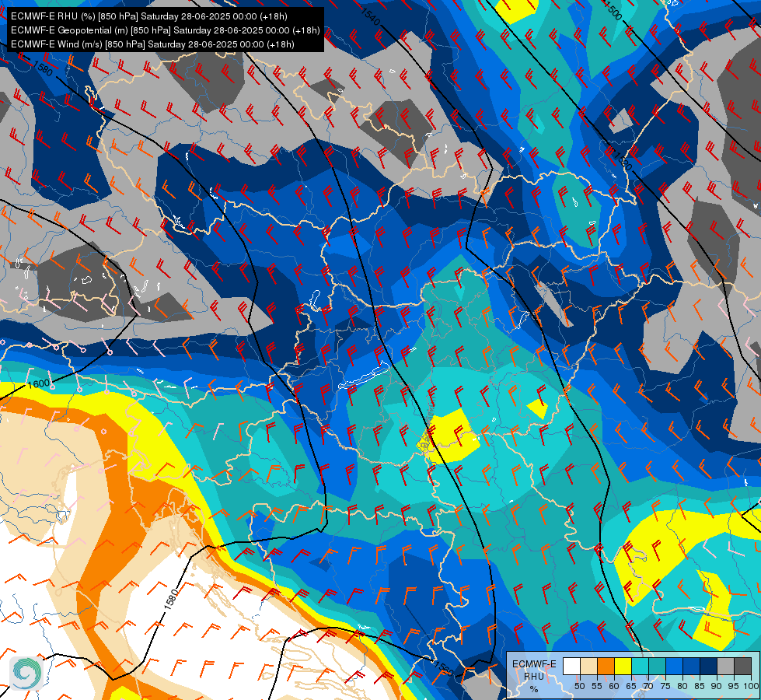Screen dimensions: 761x700
Task: Select the light gray 90-95% swatch
Action: [x=725, y=666]
